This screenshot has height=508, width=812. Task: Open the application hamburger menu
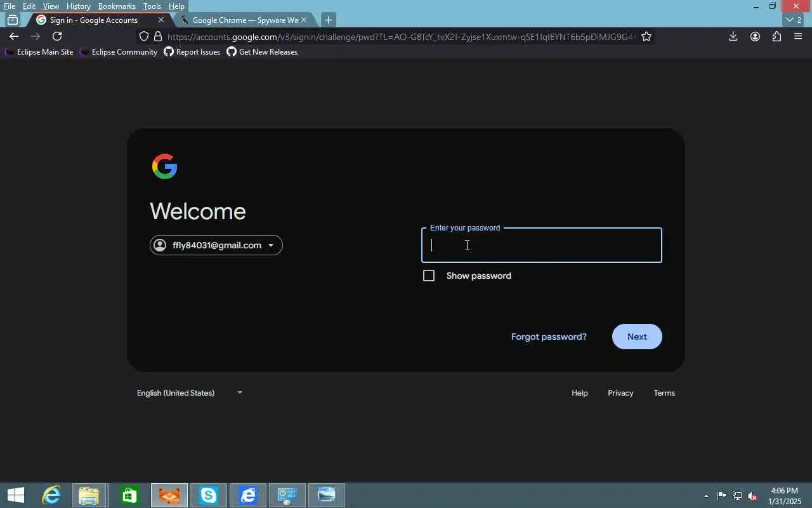click(798, 36)
